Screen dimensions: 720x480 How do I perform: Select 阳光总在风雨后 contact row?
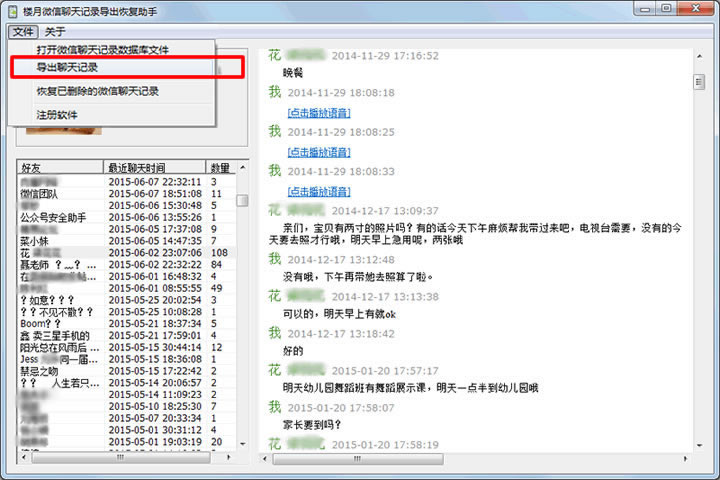click(127, 347)
